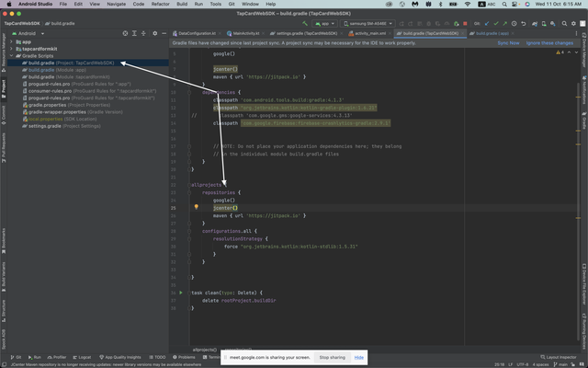Open the Build menu
The height and width of the screenshot is (368, 588).
point(182,4)
